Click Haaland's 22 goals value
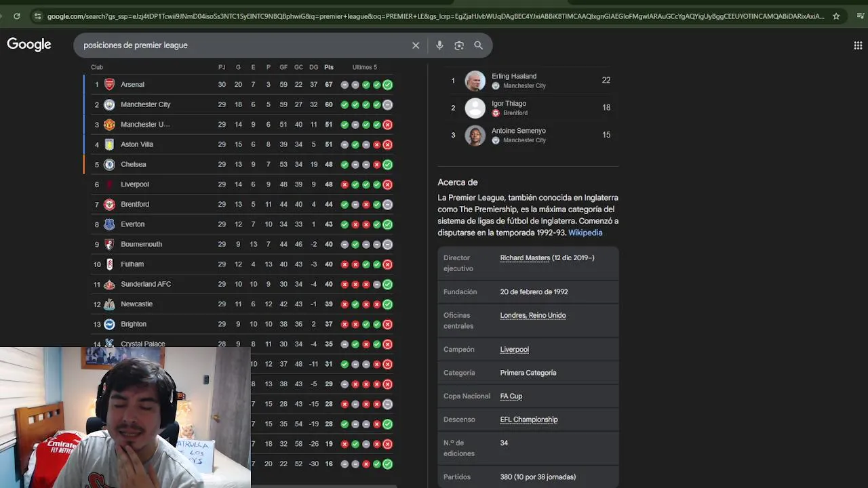 coord(606,80)
